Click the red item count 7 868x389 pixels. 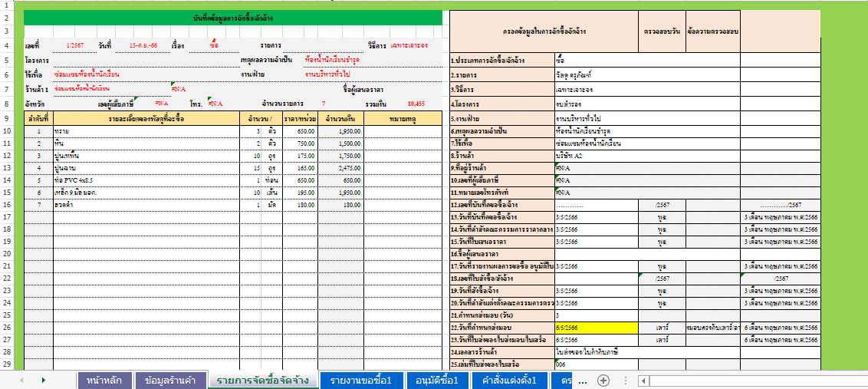pos(324,104)
